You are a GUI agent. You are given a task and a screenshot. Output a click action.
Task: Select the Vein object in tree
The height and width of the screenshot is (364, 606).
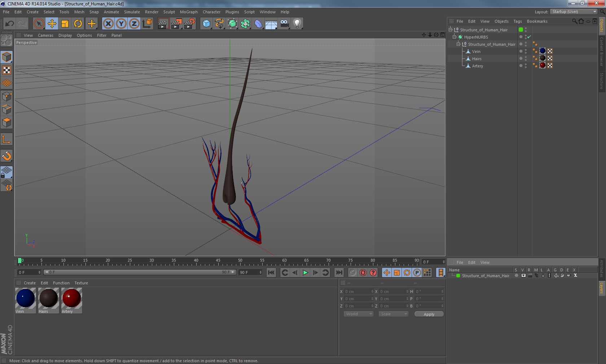(x=476, y=52)
